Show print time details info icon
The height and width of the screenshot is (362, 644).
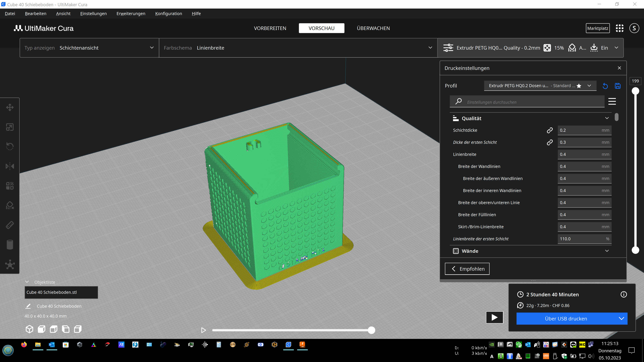click(624, 294)
